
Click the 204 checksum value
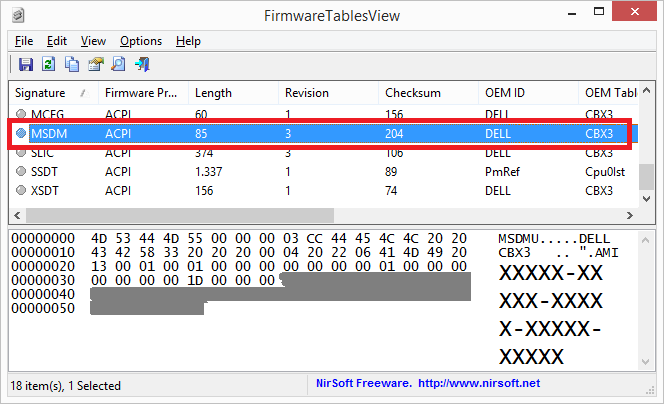click(394, 134)
